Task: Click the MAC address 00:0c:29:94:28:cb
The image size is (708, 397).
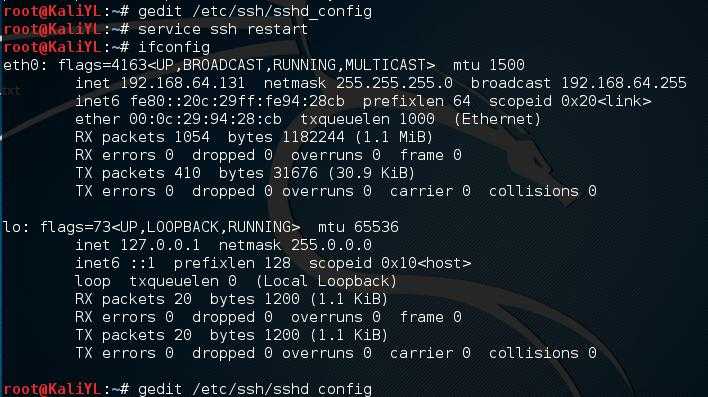Action: [205, 119]
